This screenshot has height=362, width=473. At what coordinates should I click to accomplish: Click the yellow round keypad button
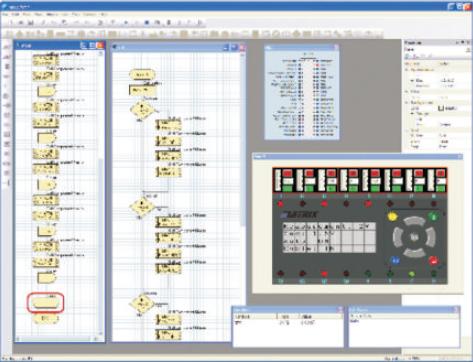click(393, 216)
